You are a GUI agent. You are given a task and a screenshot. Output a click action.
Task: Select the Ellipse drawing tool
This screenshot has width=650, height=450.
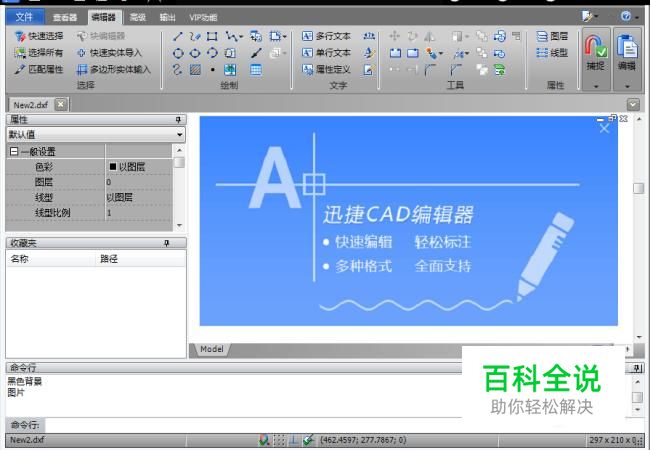coord(195,53)
